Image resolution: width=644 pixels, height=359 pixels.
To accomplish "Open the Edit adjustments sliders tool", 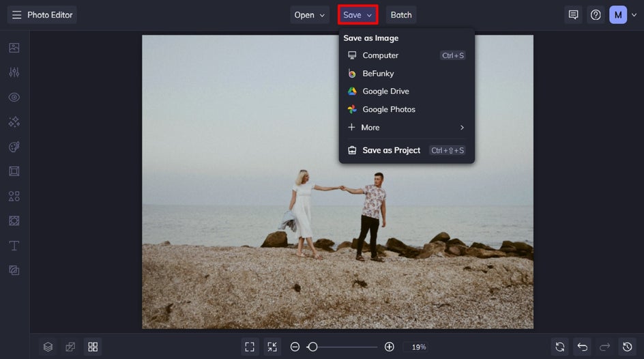I will point(14,72).
